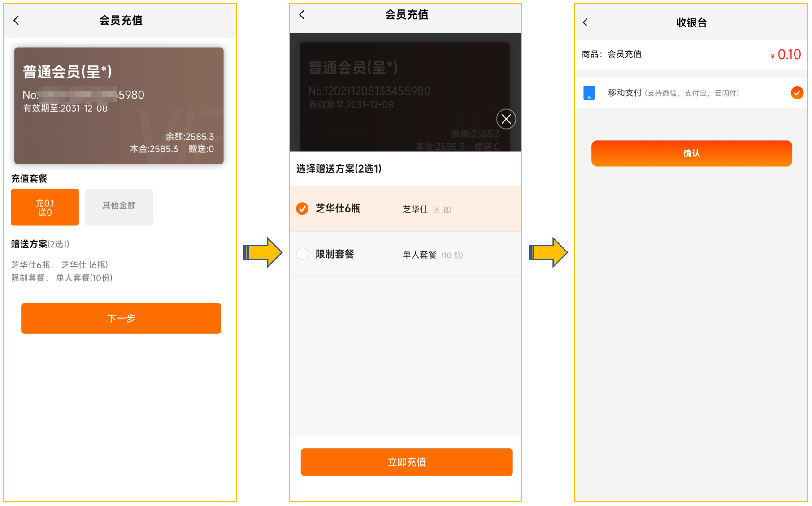
Task: Tap the 赠送方案(2选1) heading
Action: point(40,244)
